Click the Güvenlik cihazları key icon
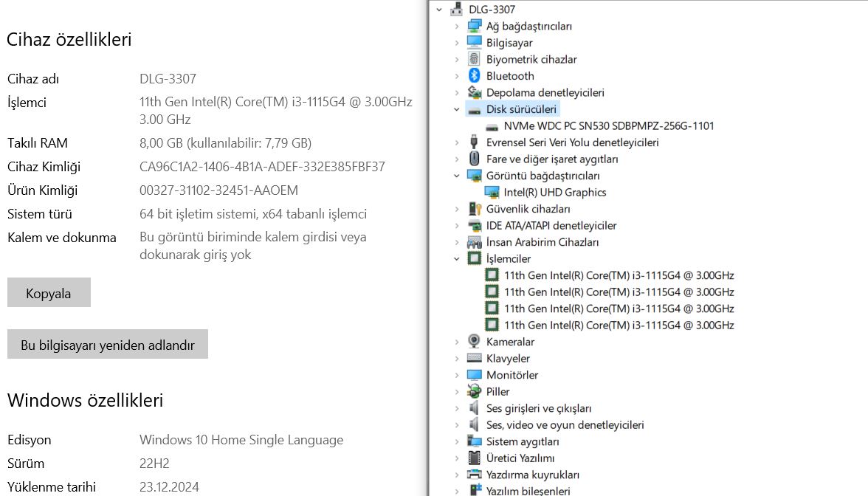 pos(475,209)
